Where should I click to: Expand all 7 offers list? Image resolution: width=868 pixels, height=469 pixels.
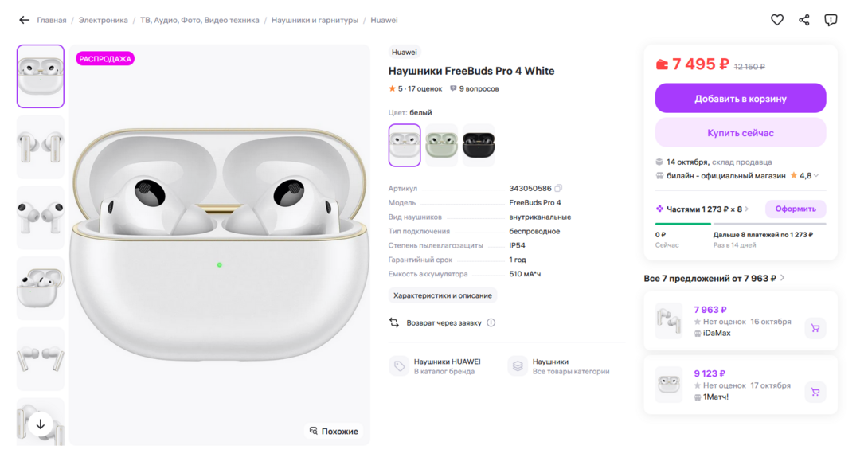783,278
